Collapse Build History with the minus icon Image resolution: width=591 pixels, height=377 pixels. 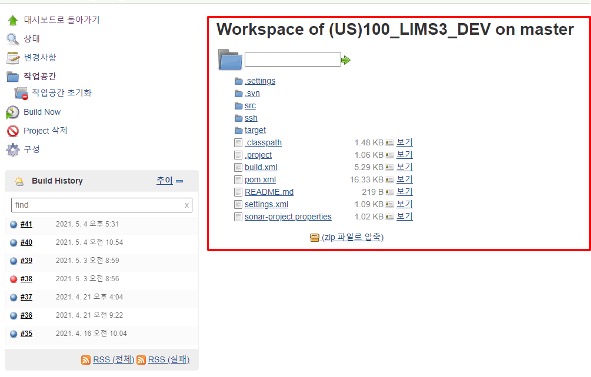[x=180, y=181]
